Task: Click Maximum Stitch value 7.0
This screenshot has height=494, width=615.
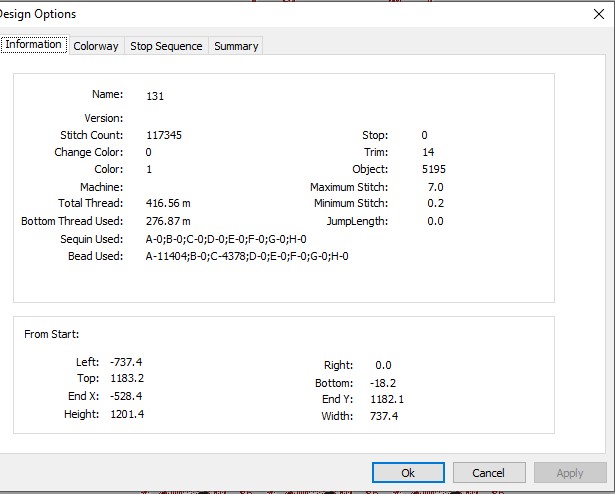Action: click(435, 187)
